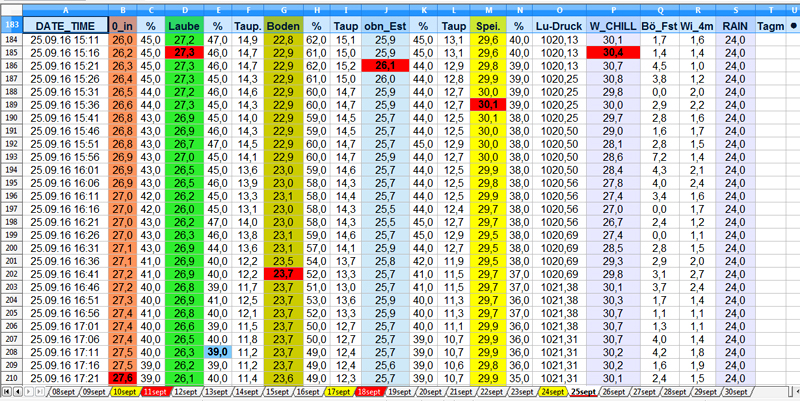Select row 183 header
This screenshot has width=800, height=401.
11,25
